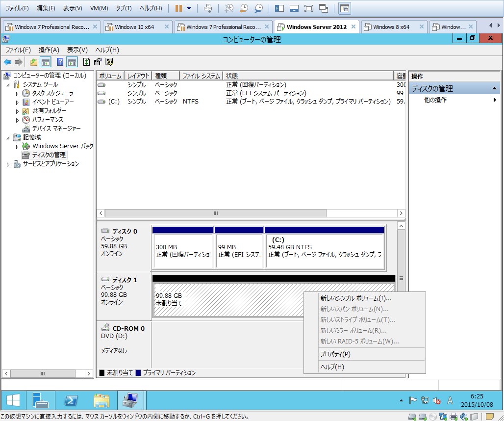Collapse the システム ツール tree node

coord(8,85)
